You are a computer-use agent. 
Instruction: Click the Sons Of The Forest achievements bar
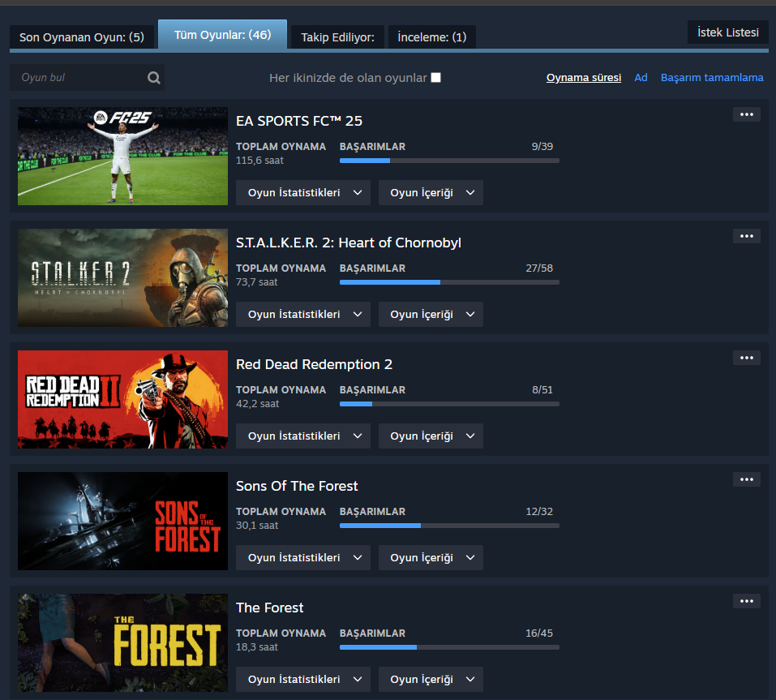pyautogui.click(x=449, y=526)
